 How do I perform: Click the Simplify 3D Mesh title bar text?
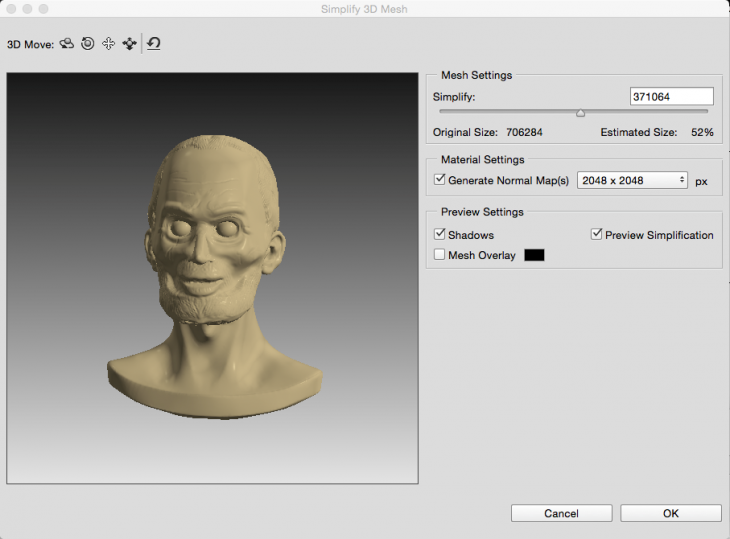(365, 9)
